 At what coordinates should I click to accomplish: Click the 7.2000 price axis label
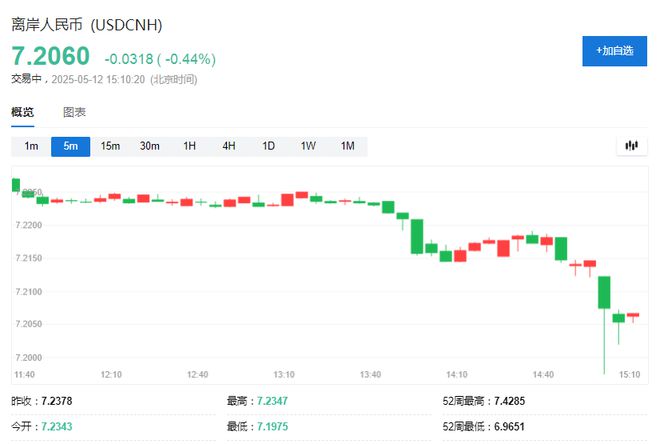point(29,358)
